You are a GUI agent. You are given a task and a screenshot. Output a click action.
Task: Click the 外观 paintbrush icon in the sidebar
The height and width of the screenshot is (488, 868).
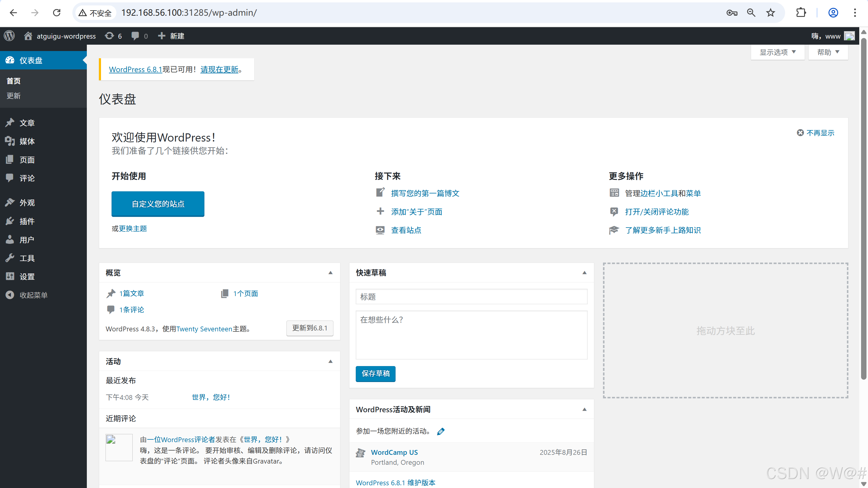pyautogui.click(x=10, y=202)
